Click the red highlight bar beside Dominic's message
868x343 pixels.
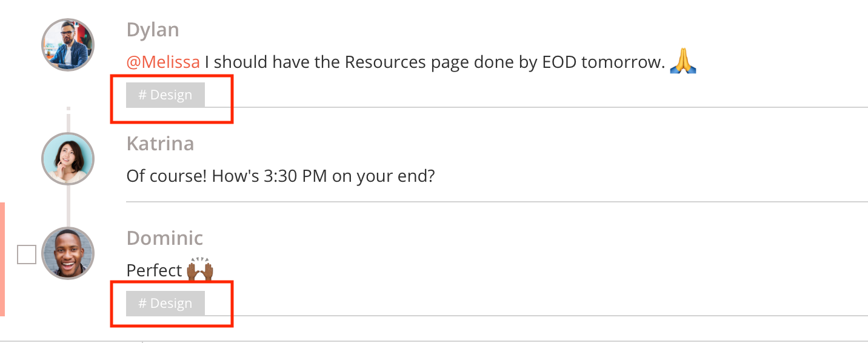click(x=2, y=259)
